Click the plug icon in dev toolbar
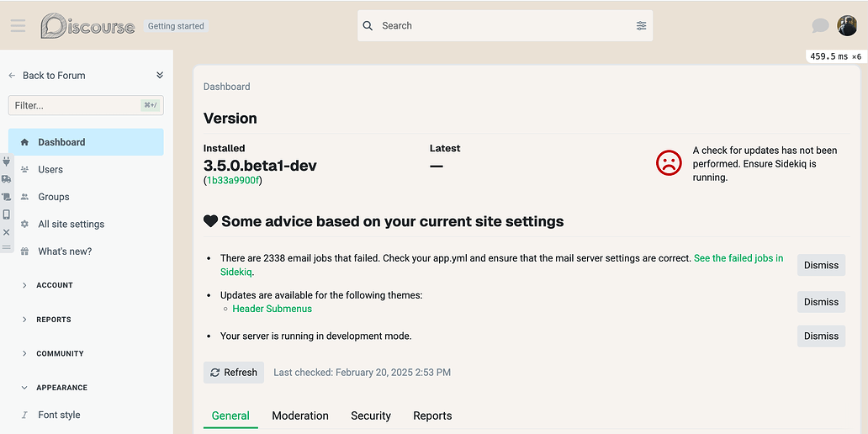The image size is (868, 434). (x=6, y=161)
